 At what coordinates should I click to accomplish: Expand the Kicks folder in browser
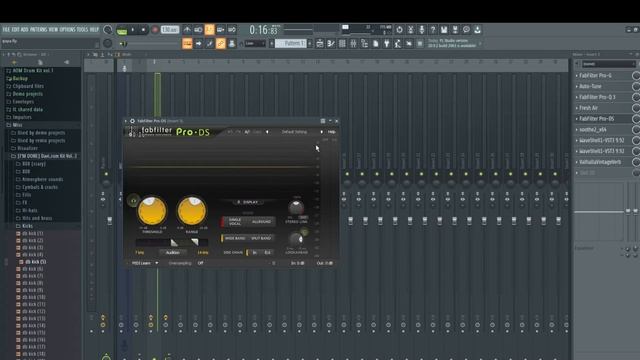pyautogui.click(x=27, y=226)
